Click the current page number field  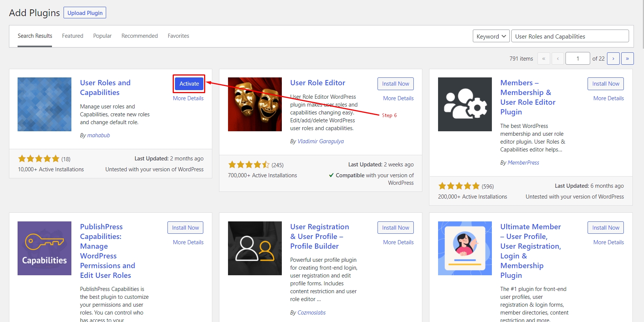[578, 58]
